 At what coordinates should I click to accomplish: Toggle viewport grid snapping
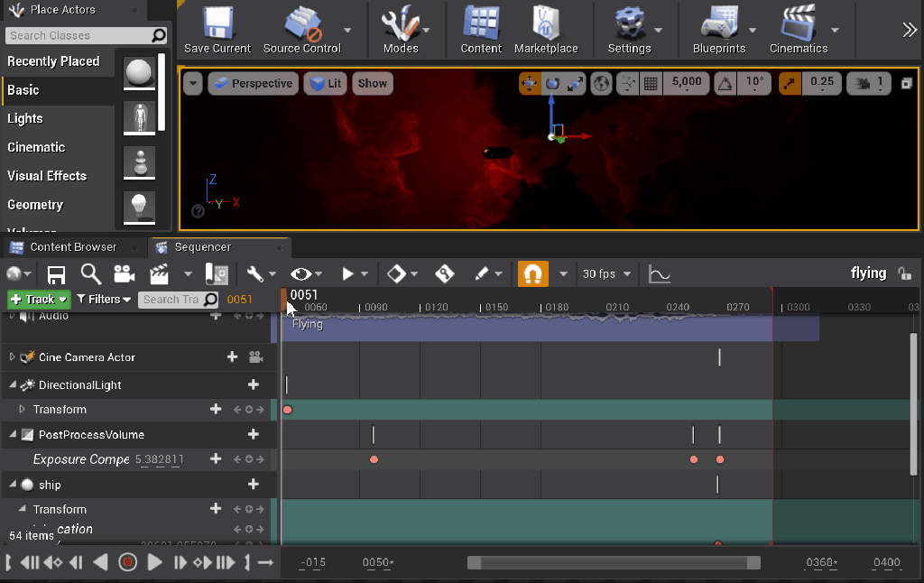click(650, 84)
